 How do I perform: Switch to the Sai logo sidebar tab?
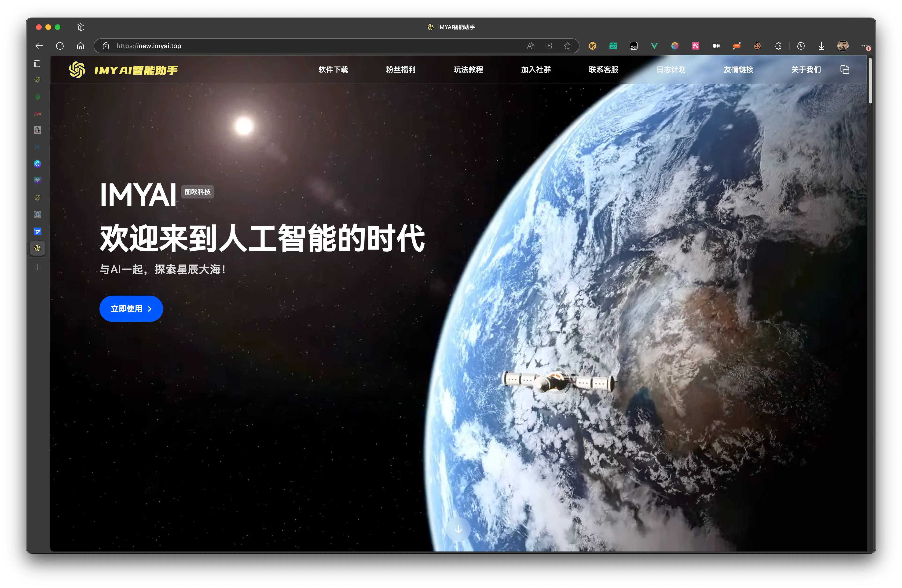pos(37,114)
